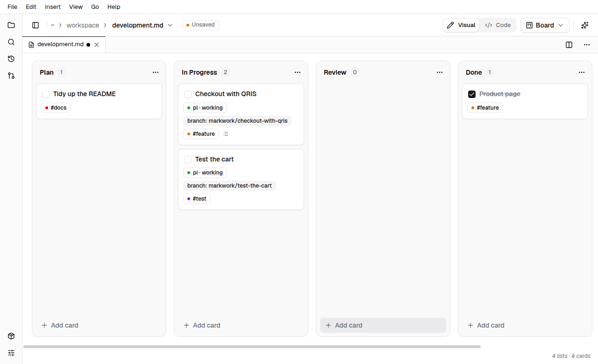Open the search icon in sidebar

(11, 42)
